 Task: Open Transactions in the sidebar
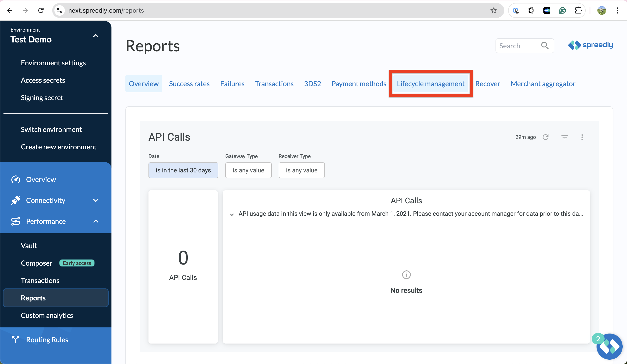(x=40, y=280)
